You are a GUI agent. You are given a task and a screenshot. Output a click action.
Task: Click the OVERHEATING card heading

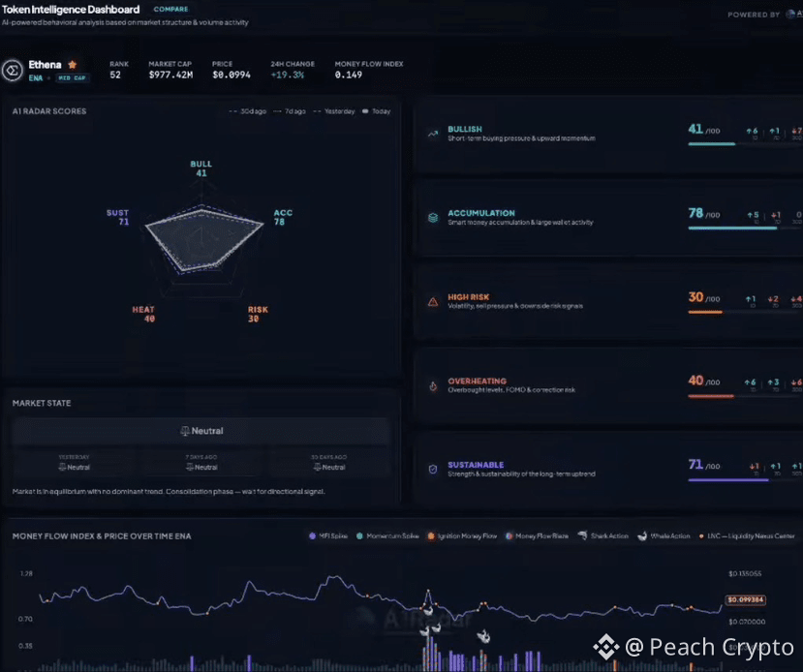point(477,381)
